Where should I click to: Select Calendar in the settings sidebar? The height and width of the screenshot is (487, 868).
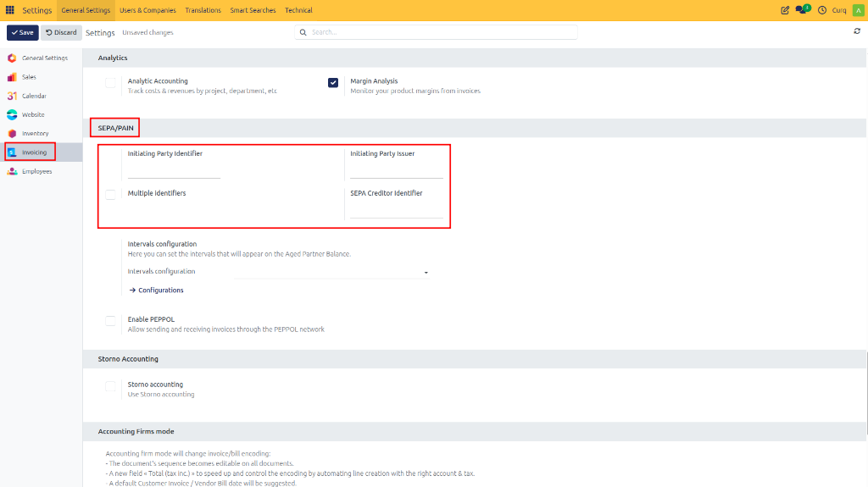[34, 96]
